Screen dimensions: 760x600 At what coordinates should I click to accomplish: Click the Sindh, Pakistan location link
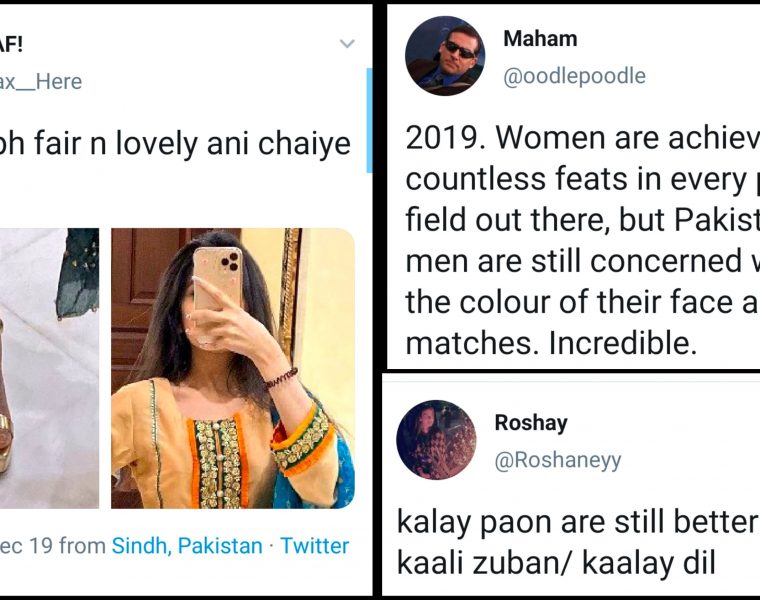coord(187,546)
